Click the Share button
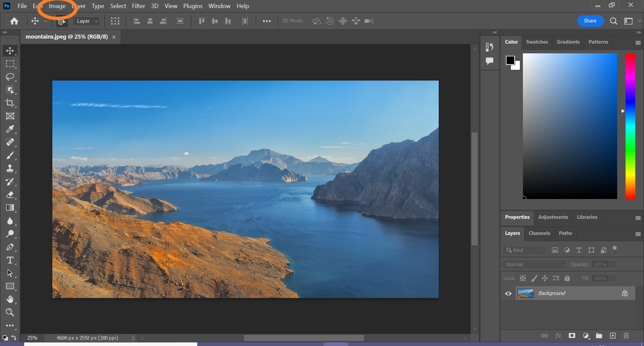644x346 pixels. [x=590, y=21]
